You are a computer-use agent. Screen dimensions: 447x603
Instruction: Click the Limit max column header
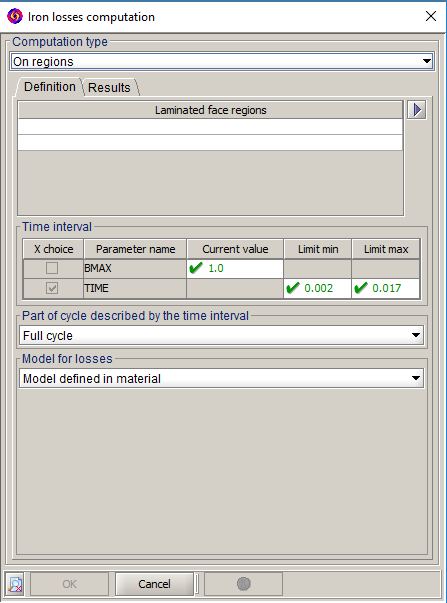tap(386, 249)
